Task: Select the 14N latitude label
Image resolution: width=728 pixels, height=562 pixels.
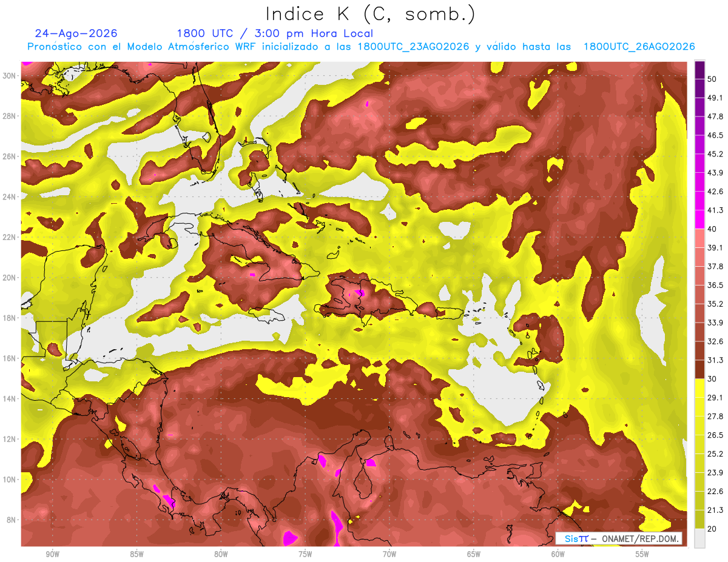Action: coord(10,398)
